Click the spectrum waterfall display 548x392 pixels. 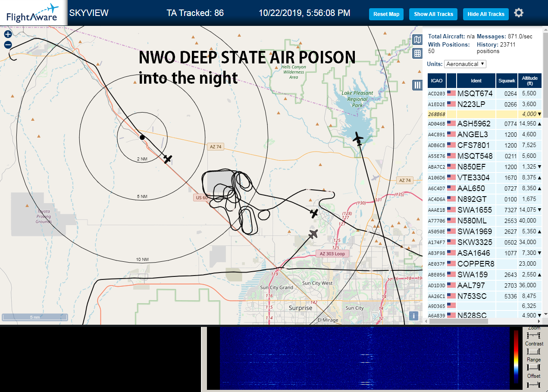[x=364, y=358]
